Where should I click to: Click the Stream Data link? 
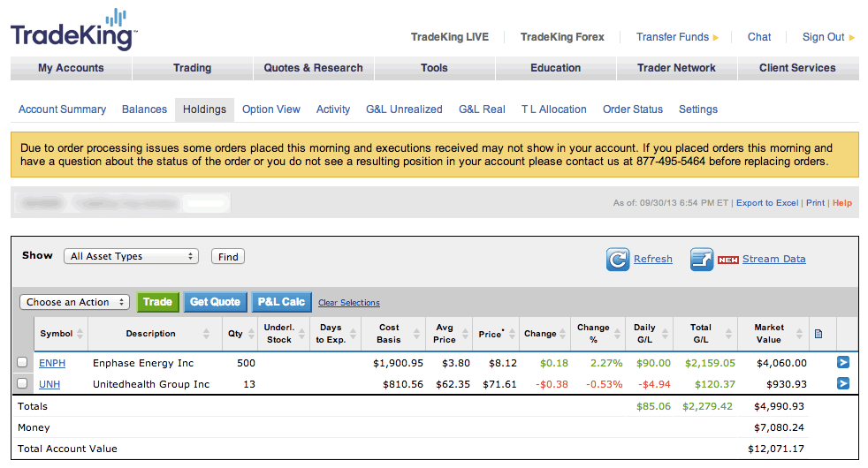click(774, 259)
